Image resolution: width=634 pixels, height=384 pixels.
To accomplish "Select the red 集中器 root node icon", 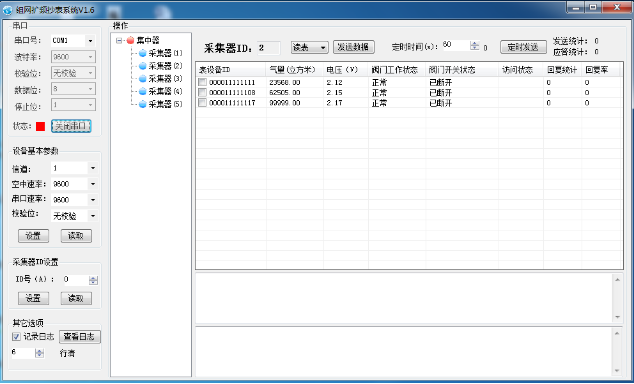I will [x=130, y=40].
